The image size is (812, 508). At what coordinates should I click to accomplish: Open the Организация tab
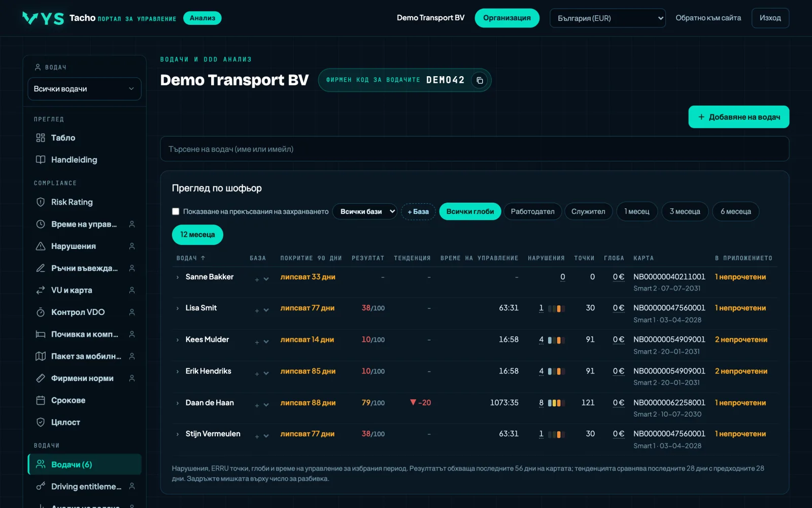(507, 18)
